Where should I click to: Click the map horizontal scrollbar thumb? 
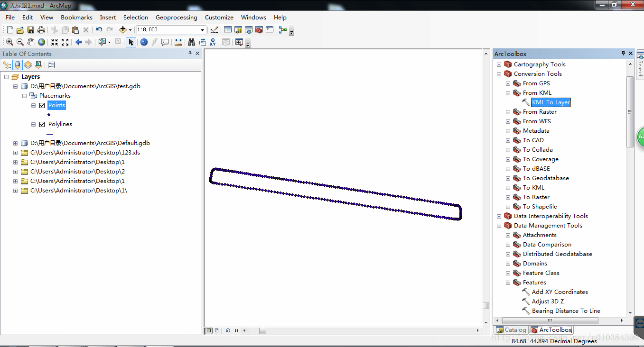262,330
